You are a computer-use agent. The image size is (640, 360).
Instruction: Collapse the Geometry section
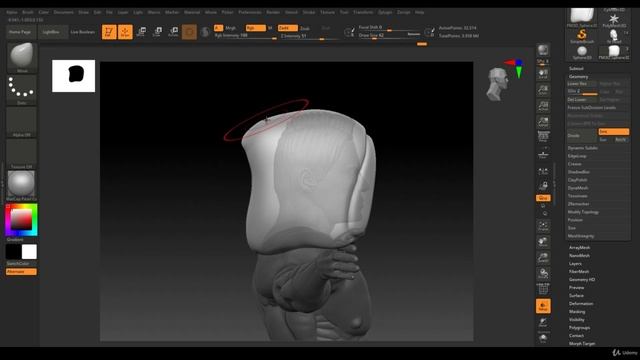(578, 76)
